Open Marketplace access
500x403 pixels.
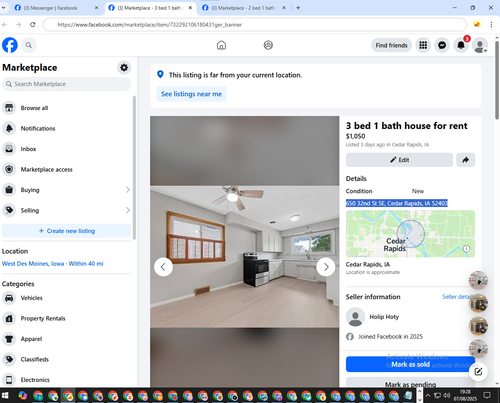click(x=67, y=169)
